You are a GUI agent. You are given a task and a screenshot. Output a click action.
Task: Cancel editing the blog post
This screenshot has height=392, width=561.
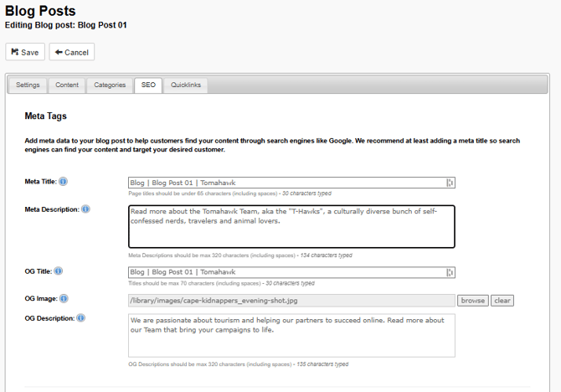(72, 52)
